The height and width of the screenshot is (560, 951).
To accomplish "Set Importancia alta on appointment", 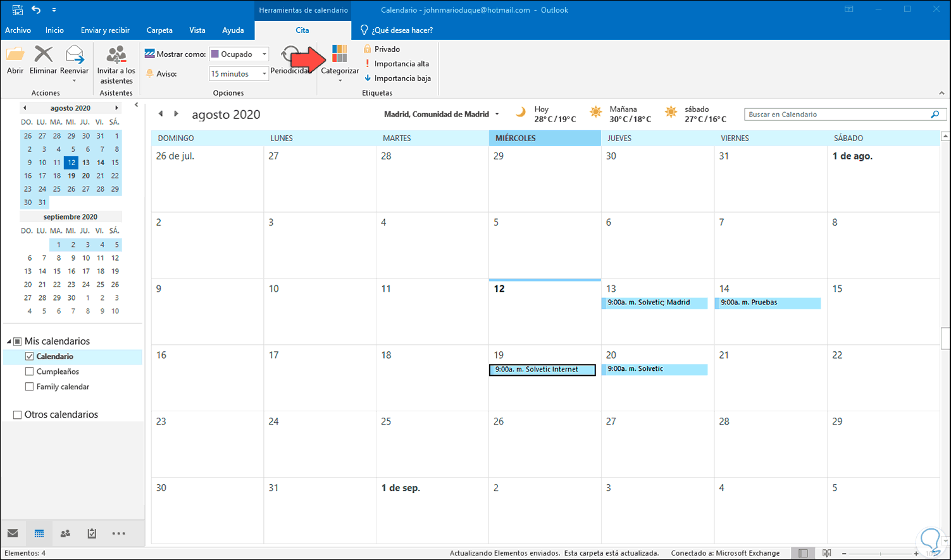I will tap(397, 64).
